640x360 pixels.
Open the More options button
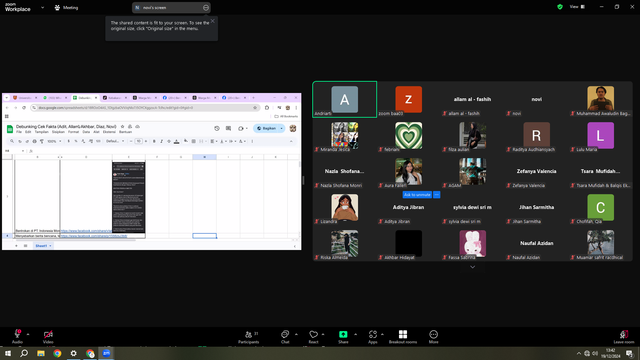point(433,337)
